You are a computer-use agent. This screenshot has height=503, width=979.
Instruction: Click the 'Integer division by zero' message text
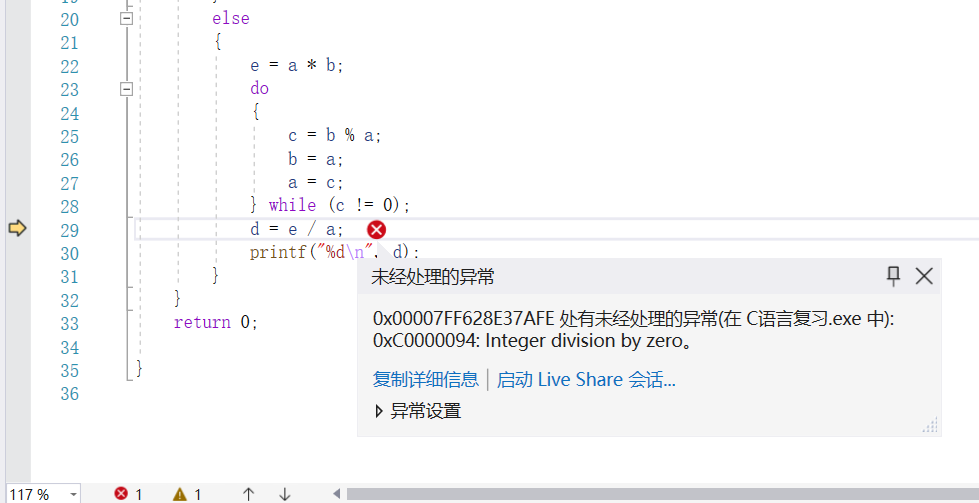[588, 341]
